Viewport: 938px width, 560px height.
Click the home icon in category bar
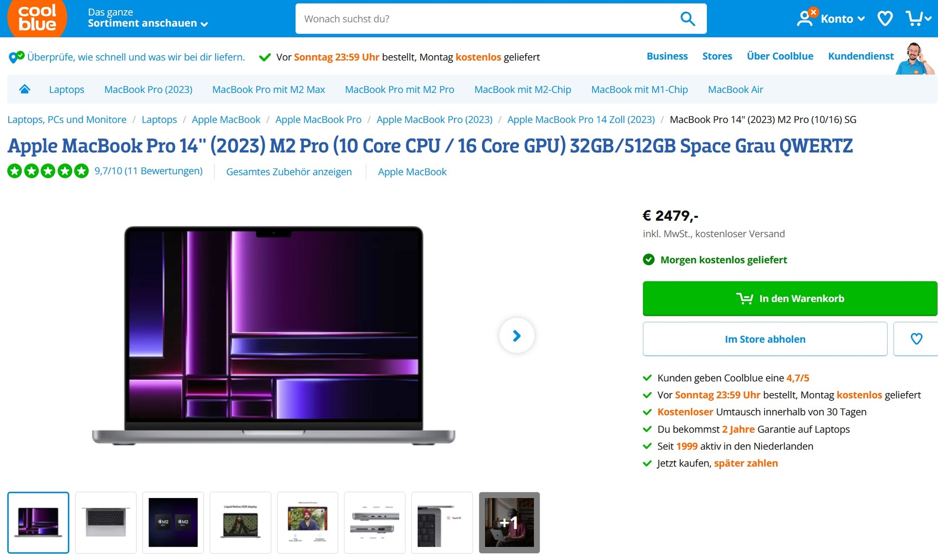24,89
